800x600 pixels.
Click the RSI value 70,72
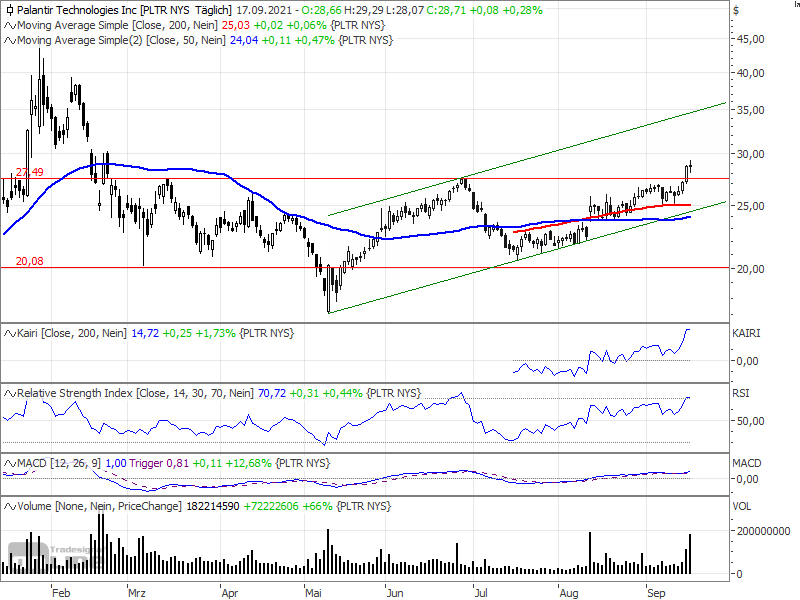coord(272,393)
